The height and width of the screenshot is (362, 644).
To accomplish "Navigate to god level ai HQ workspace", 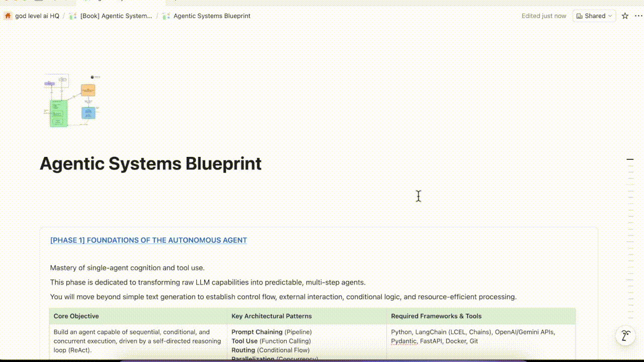I will pyautogui.click(x=37, y=16).
